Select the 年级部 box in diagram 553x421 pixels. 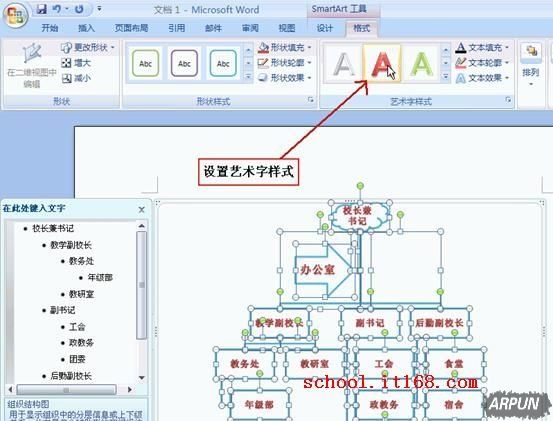[260, 405]
